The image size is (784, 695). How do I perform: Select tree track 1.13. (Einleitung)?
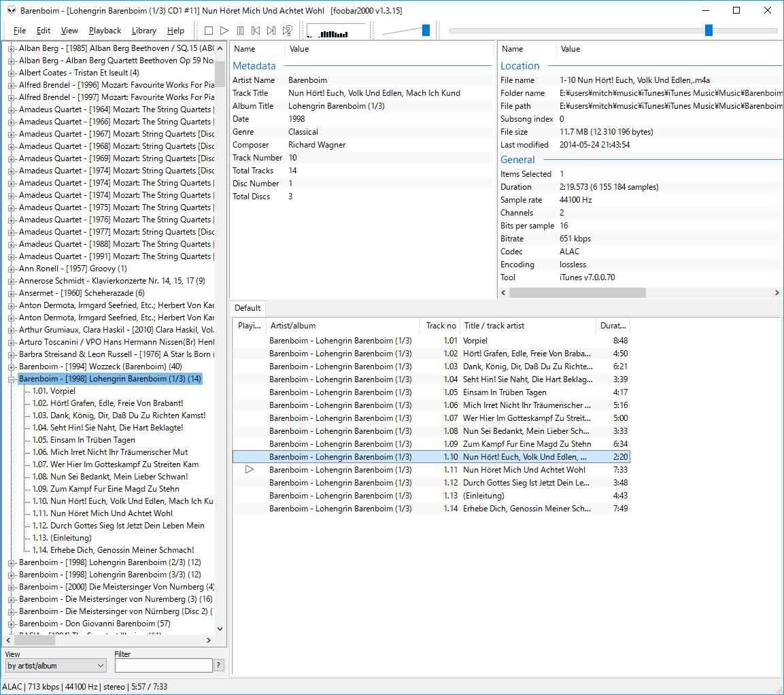[x=62, y=538]
